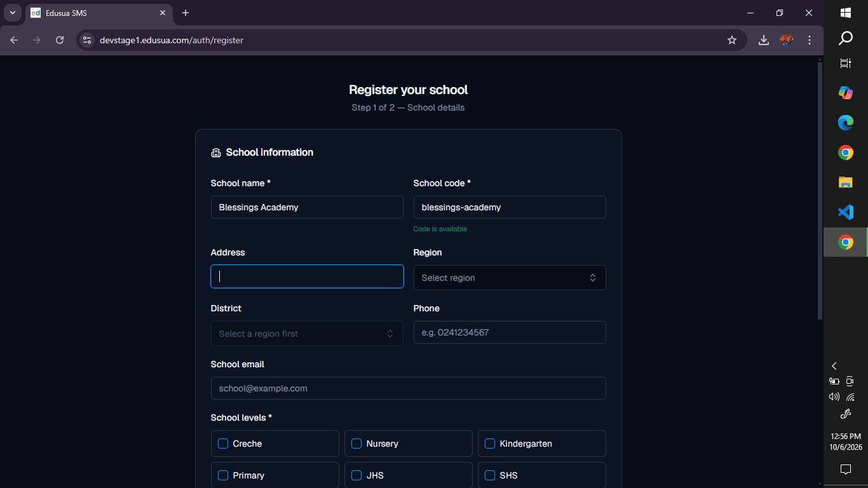Click the School code field
Image resolution: width=868 pixels, height=488 pixels.
510,207
